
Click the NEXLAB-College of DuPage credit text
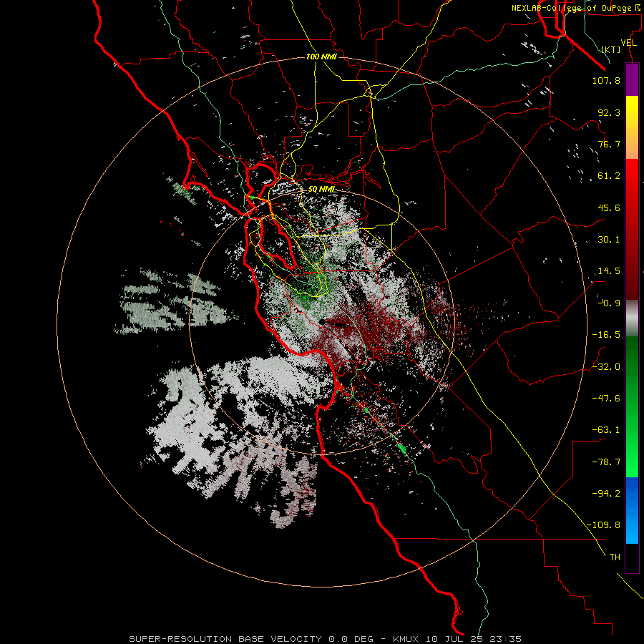click(577, 8)
